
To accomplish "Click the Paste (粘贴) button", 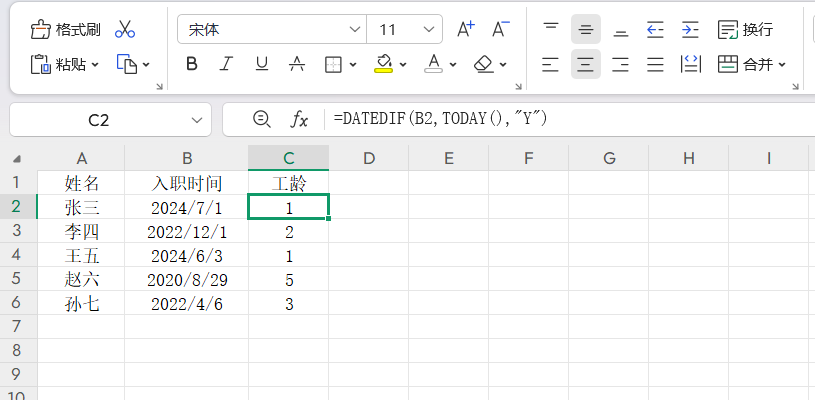I will point(66,65).
